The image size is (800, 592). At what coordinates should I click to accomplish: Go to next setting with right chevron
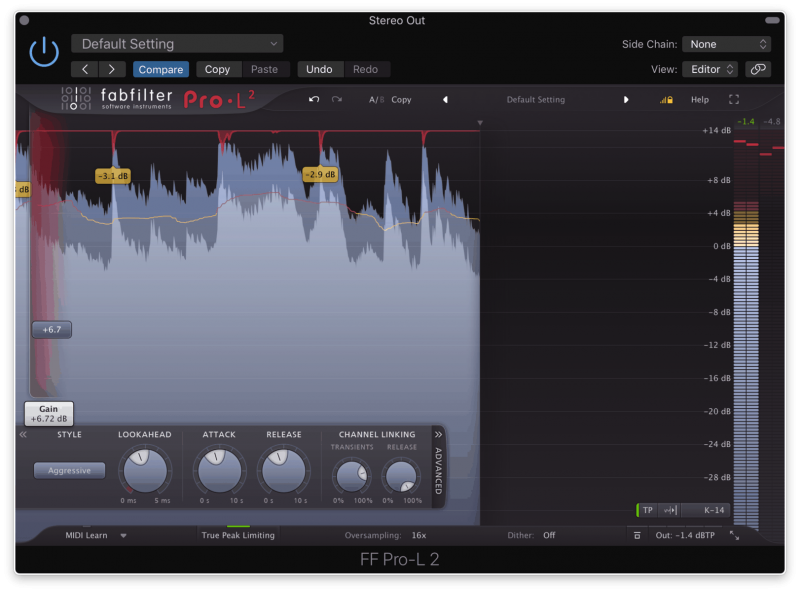point(112,69)
